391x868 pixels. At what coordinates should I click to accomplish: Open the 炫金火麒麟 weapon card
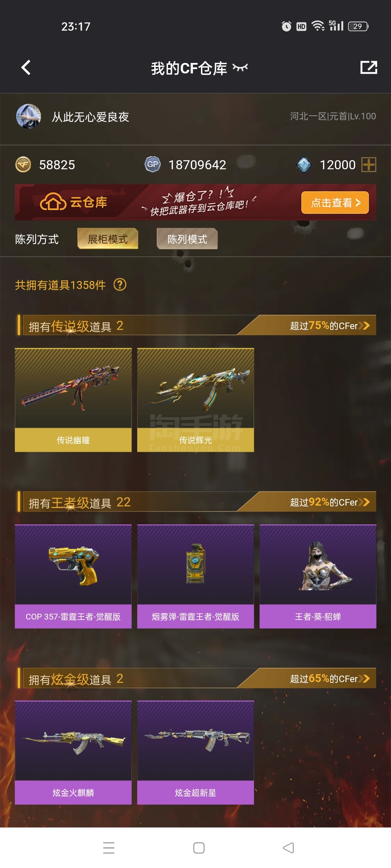73,753
